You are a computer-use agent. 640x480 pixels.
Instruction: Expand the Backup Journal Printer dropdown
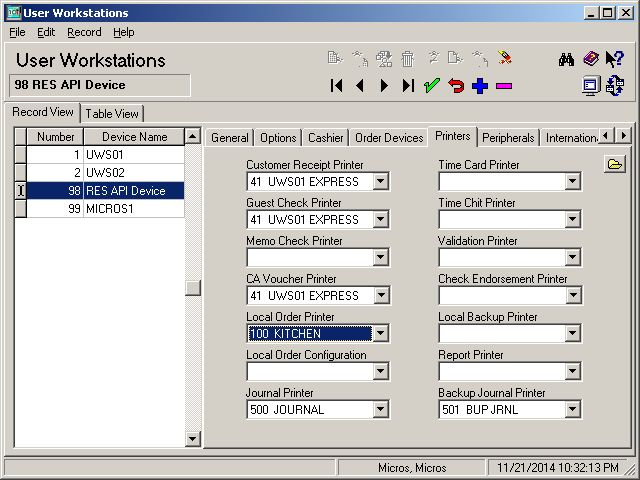(572, 409)
